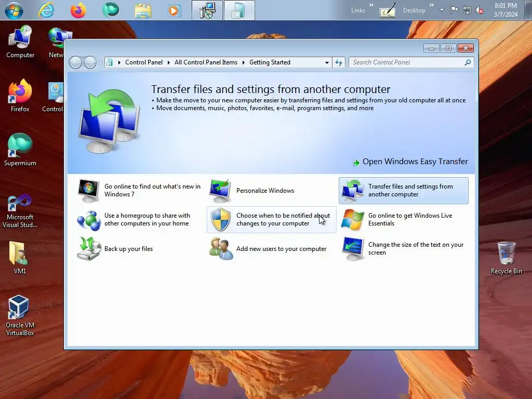Open Personalize Windows
This screenshot has width=532, height=399.
click(265, 191)
